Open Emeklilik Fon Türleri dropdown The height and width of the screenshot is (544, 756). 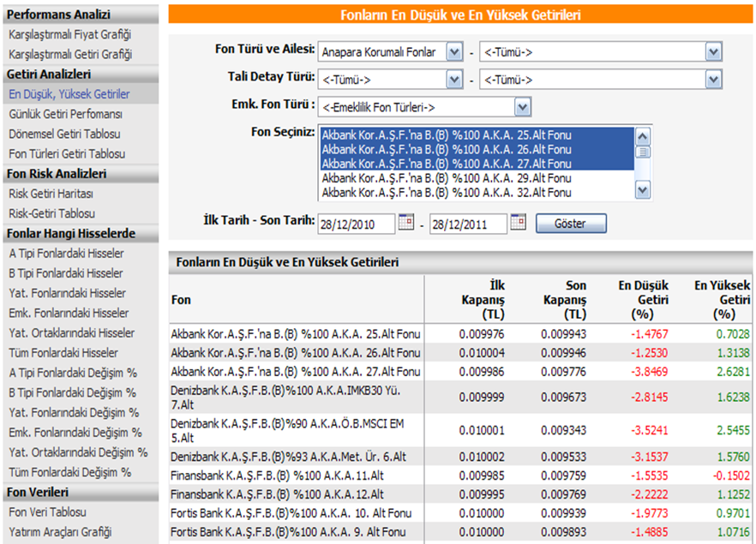point(523,107)
